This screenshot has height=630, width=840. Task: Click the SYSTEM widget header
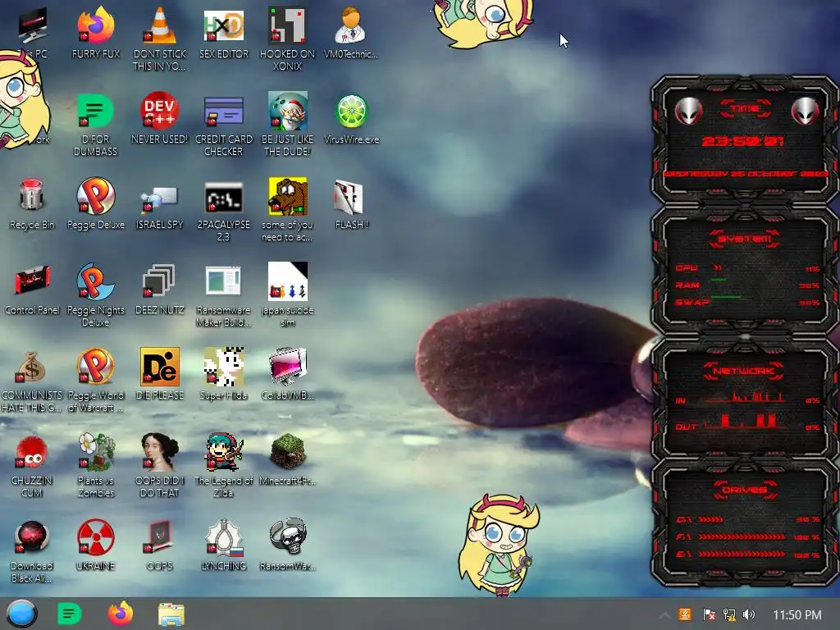(745, 239)
